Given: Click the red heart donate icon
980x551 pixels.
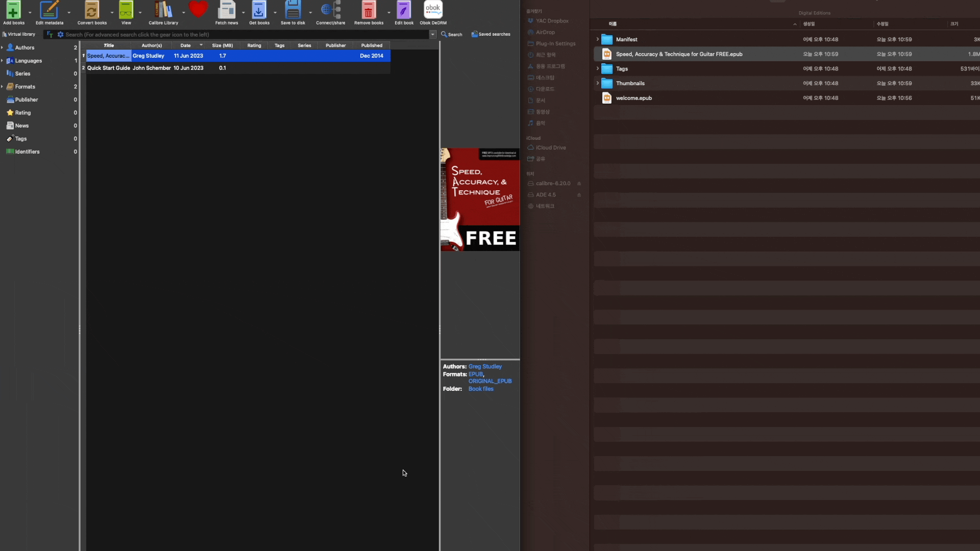Looking at the screenshot, I should pyautogui.click(x=199, y=9).
